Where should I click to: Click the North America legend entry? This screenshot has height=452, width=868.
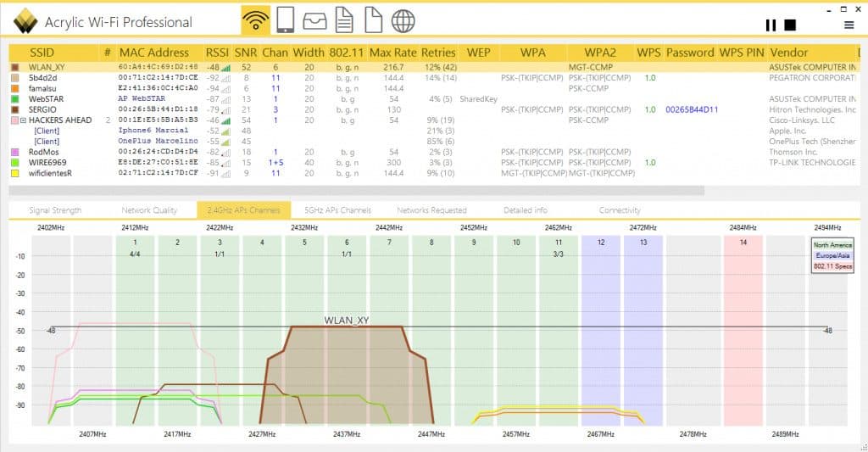(832, 245)
